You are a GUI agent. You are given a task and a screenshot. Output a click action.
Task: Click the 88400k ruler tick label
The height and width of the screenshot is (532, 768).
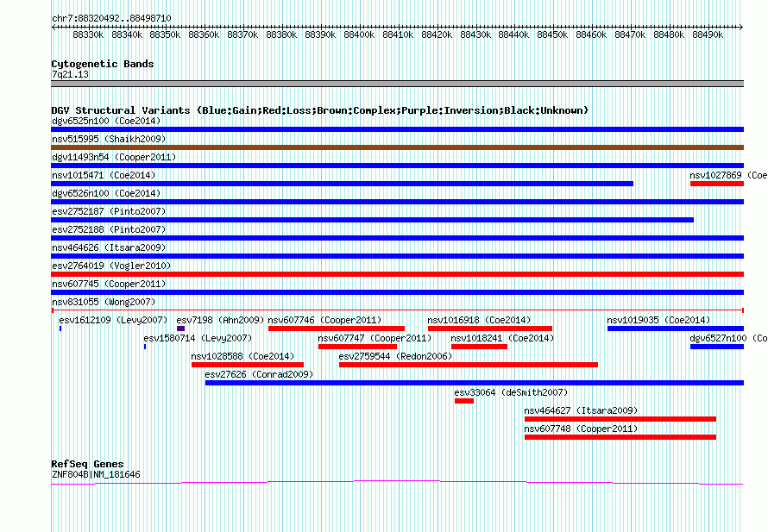[359, 34]
